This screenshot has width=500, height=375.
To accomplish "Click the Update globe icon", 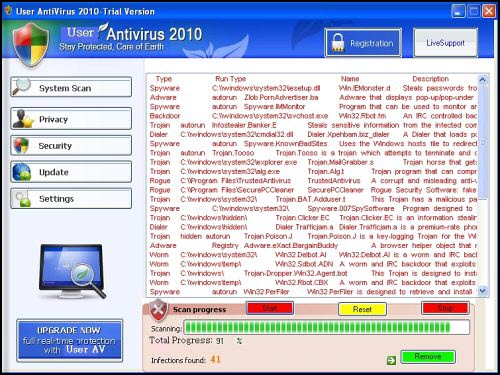I will (x=22, y=172).
